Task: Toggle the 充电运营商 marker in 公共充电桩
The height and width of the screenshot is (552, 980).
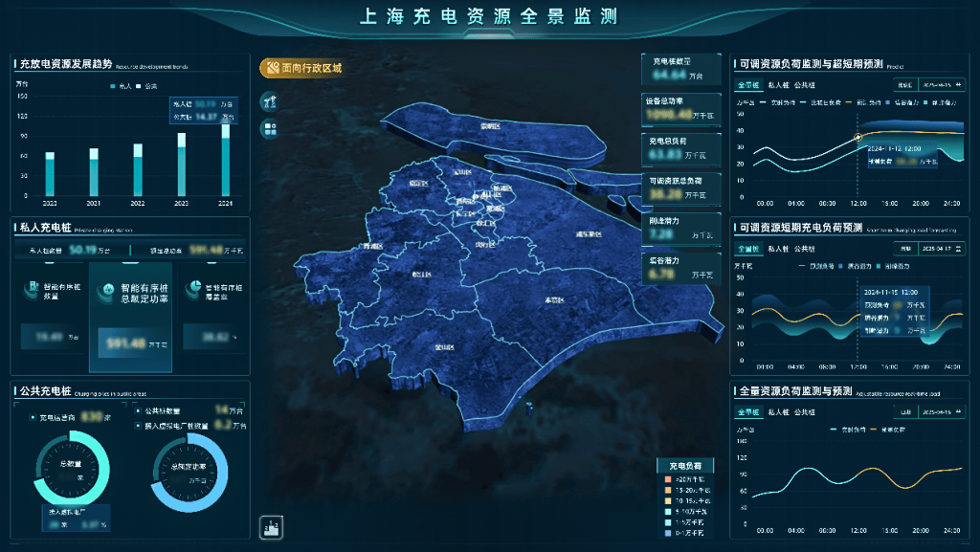Action: (33, 417)
